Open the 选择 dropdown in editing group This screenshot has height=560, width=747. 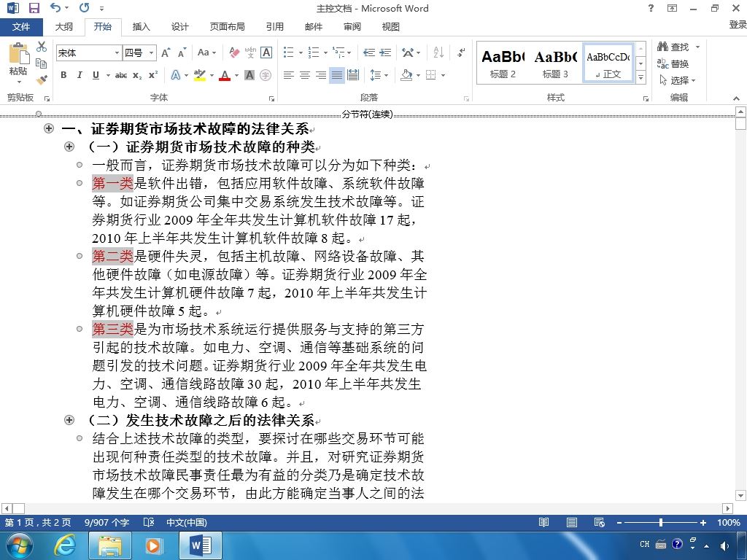coord(678,80)
